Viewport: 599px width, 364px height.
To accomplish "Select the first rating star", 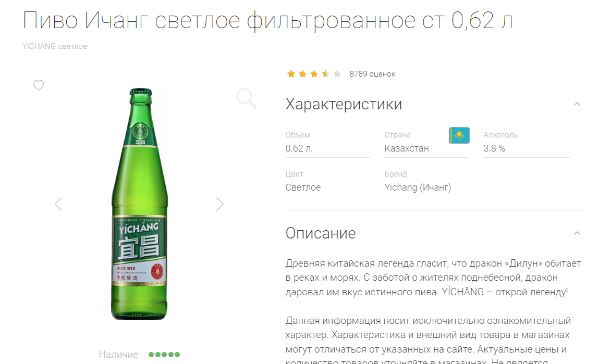I will [291, 73].
